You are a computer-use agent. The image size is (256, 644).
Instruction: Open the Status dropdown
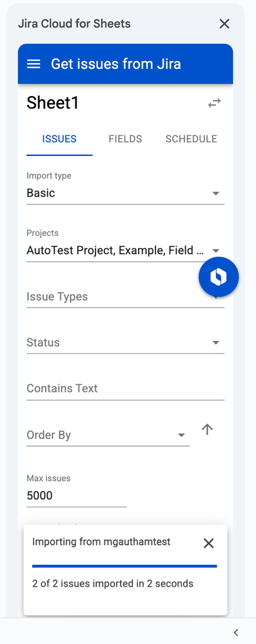(125, 342)
